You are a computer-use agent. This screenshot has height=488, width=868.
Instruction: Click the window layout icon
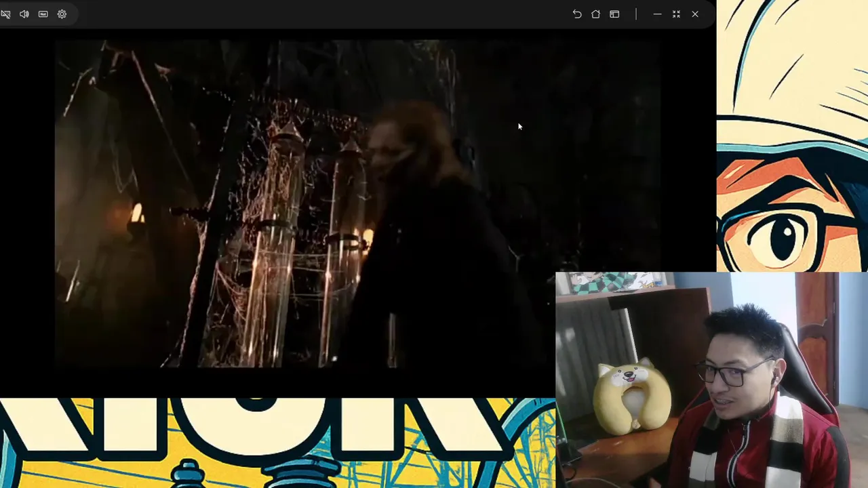(x=614, y=14)
